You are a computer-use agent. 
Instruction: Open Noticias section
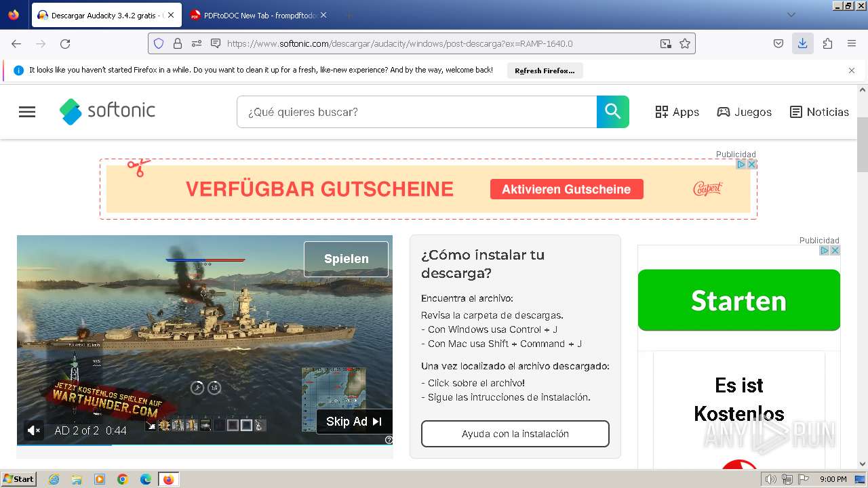coord(819,112)
